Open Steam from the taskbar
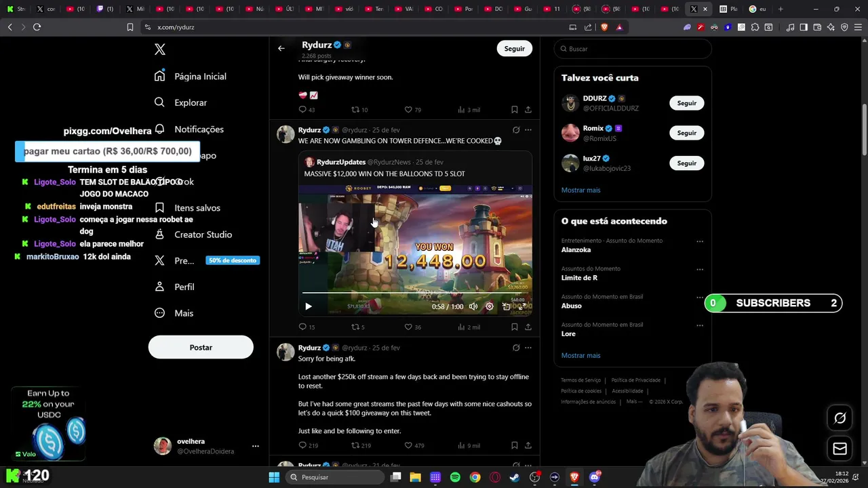Viewport: 868px width, 488px height. coord(515,477)
